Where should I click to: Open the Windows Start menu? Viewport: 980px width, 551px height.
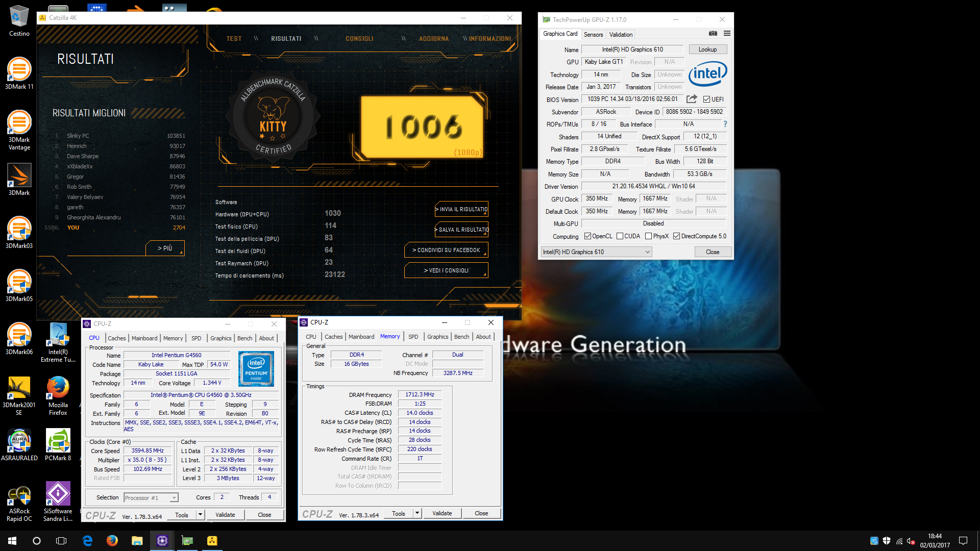[12, 541]
